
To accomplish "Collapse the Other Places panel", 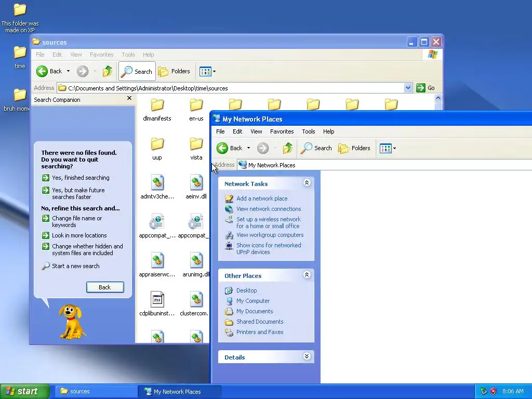I will [307, 275].
